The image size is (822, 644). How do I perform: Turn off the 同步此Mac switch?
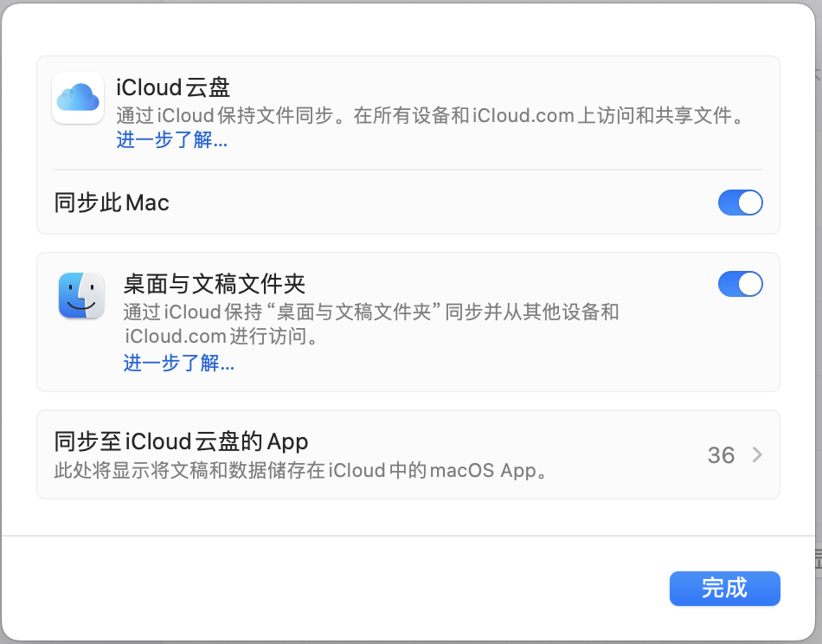point(740,203)
